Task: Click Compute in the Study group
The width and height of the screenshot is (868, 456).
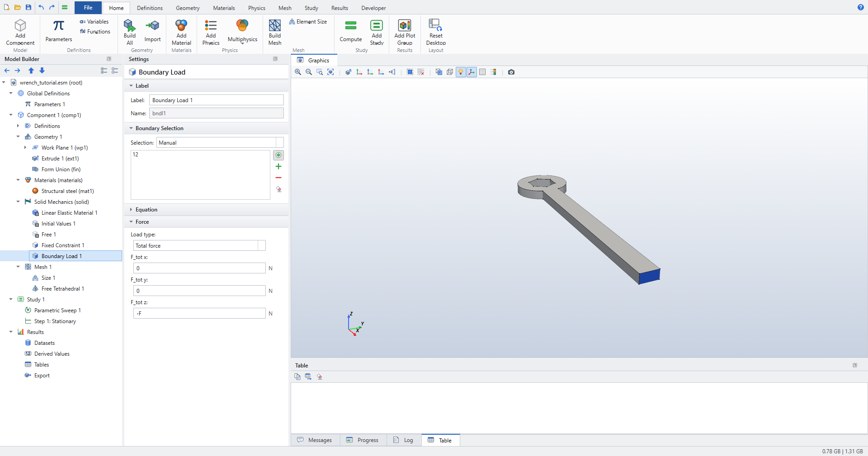Action: coord(351,32)
